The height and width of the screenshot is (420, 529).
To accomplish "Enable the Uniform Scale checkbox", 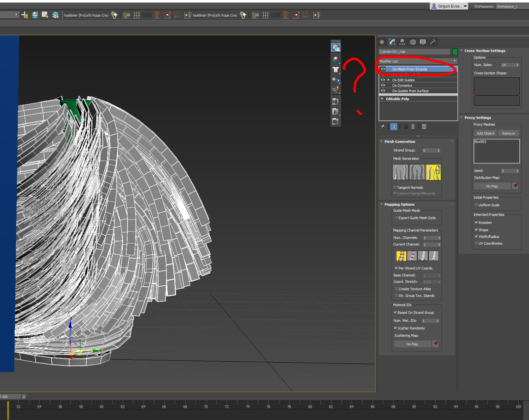I will [x=476, y=205].
